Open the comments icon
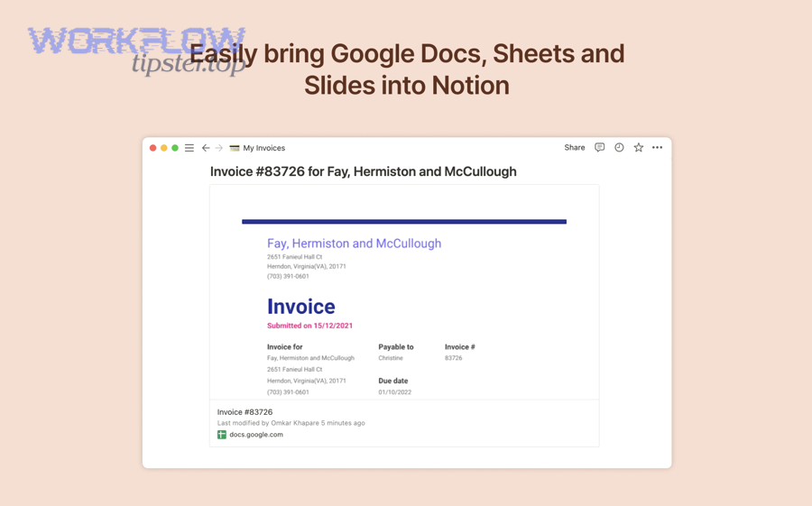Image resolution: width=812 pixels, height=506 pixels. coord(599,148)
